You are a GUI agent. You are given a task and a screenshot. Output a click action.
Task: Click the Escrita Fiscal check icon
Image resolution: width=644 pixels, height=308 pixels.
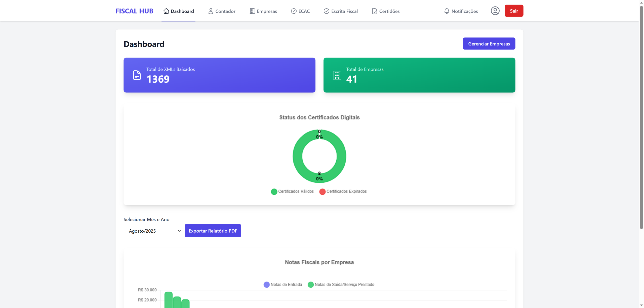click(x=326, y=11)
